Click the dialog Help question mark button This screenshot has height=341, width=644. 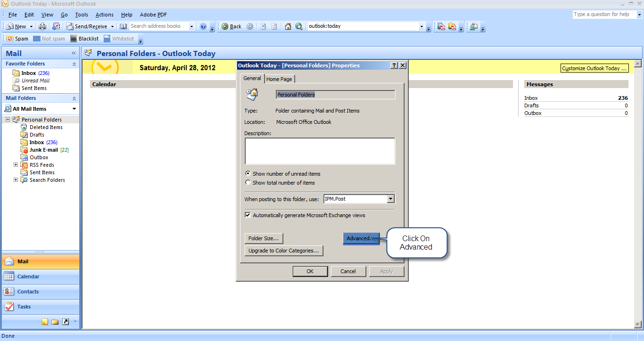coord(394,65)
